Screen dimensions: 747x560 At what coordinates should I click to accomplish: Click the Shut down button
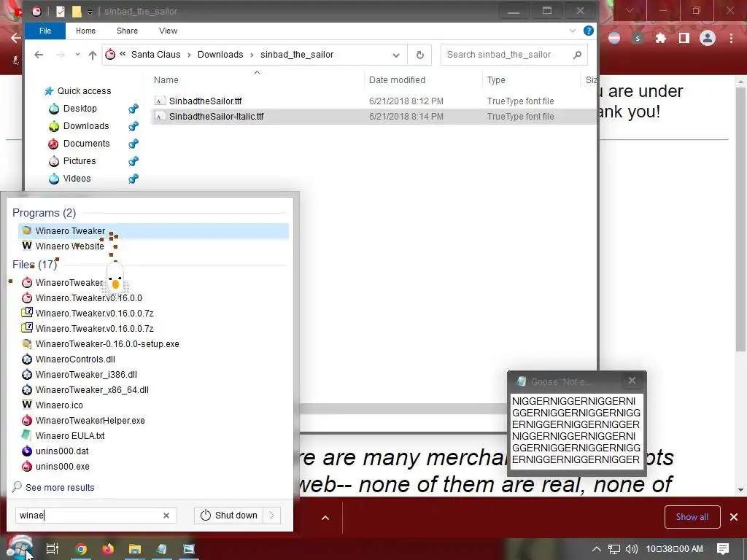coord(228,516)
